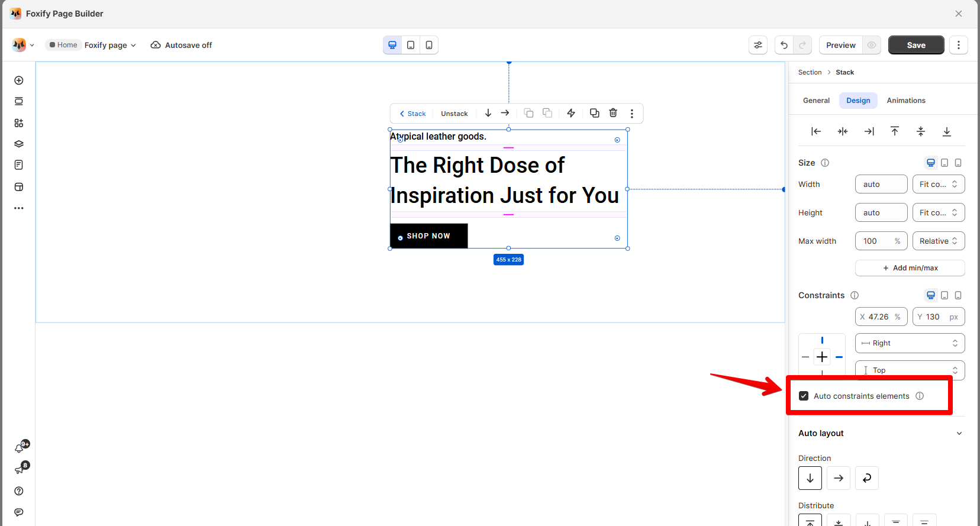980x526 pixels.
Task: Click Stack back link in element toolbar
Action: tap(412, 114)
